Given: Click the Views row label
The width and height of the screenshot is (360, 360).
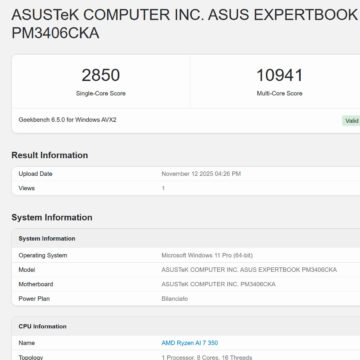Looking at the screenshot, I should 27,188.
